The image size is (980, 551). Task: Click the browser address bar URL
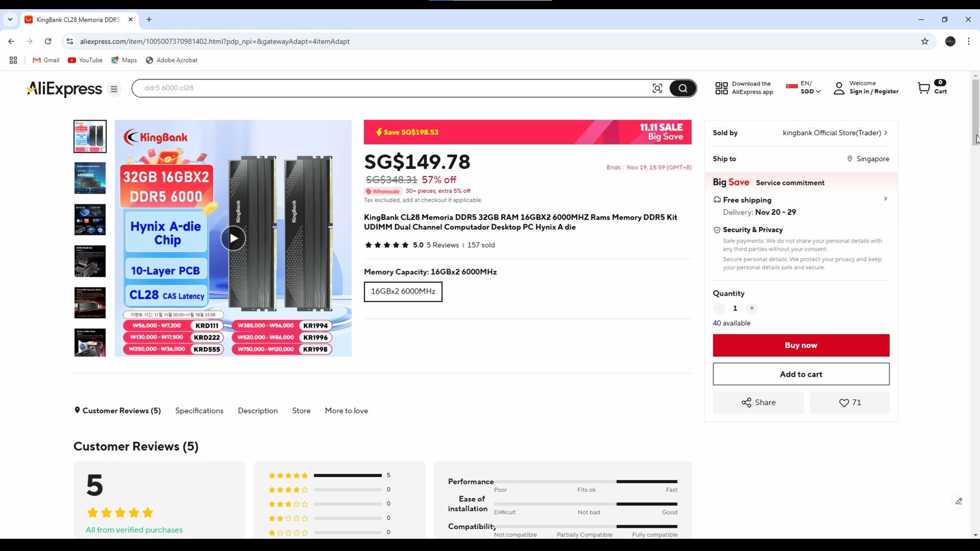tap(214, 41)
